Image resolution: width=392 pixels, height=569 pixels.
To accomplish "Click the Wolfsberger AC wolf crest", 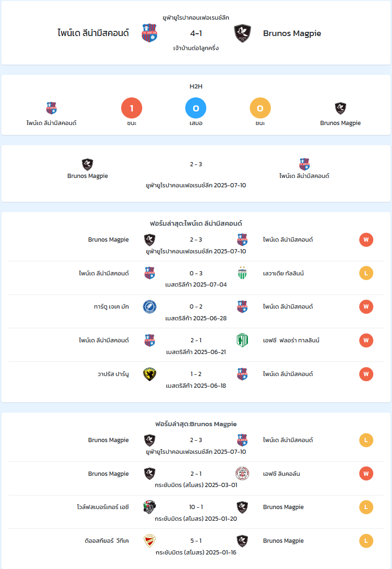I will pos(150,507).
